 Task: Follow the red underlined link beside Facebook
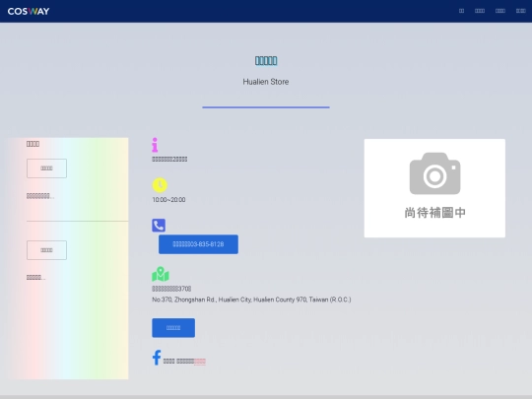[x=200, y=362]
